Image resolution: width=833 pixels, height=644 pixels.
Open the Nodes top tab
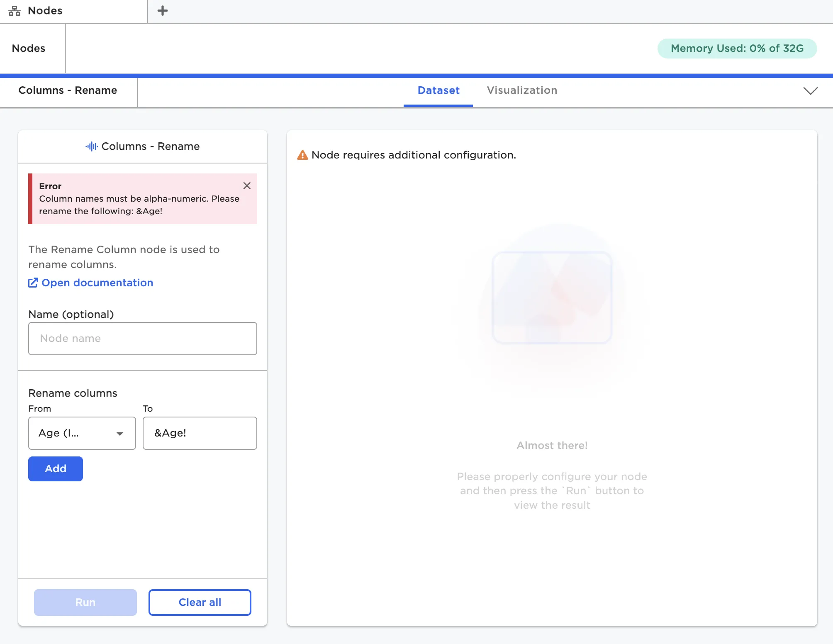tap(45, 11)
